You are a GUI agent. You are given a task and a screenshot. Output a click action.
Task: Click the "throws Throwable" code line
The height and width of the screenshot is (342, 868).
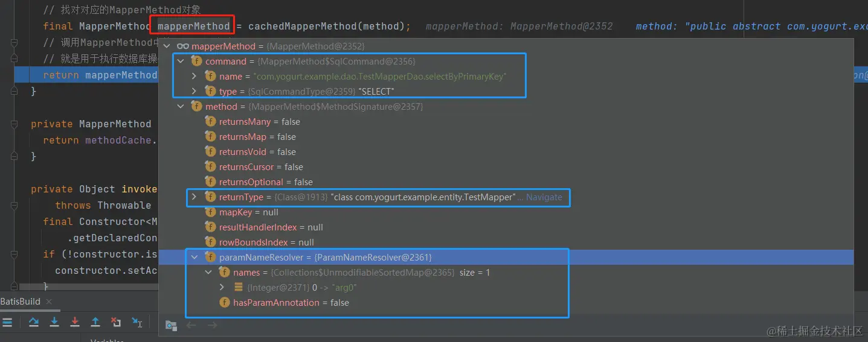pyautogui.click(x=103, y=205)
